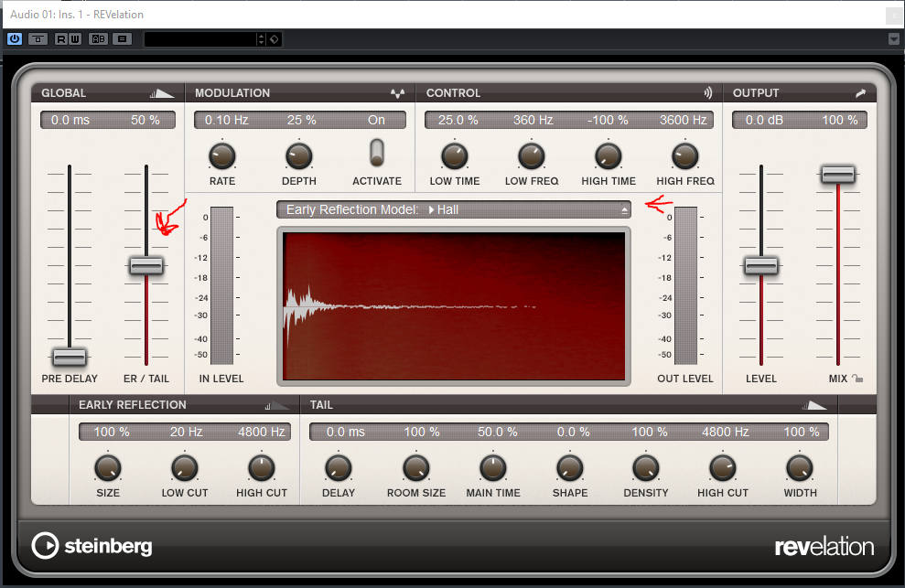Screen dimensions: 905x588
Task: Click the Global section ramp icon
Action: (x=162, y=93)
